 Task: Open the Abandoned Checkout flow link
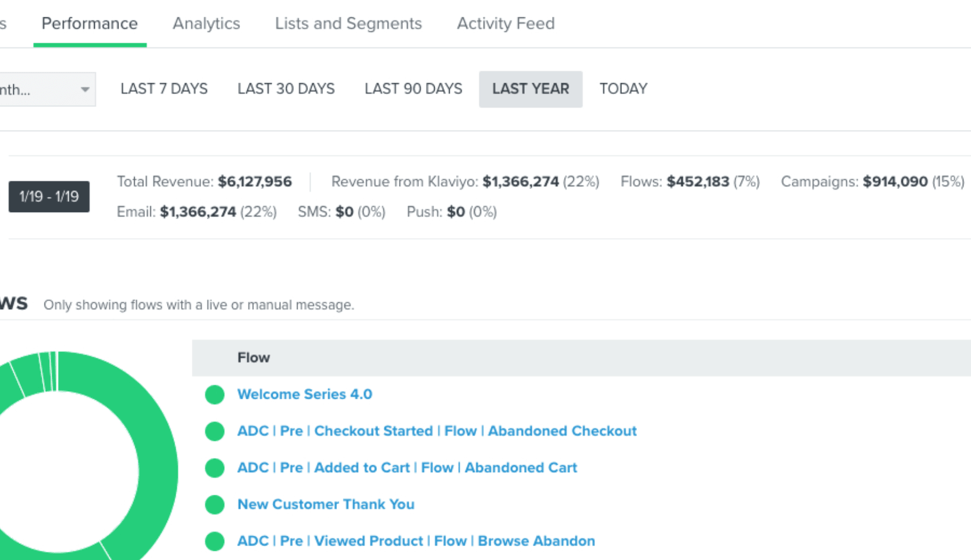click(437, 431)
